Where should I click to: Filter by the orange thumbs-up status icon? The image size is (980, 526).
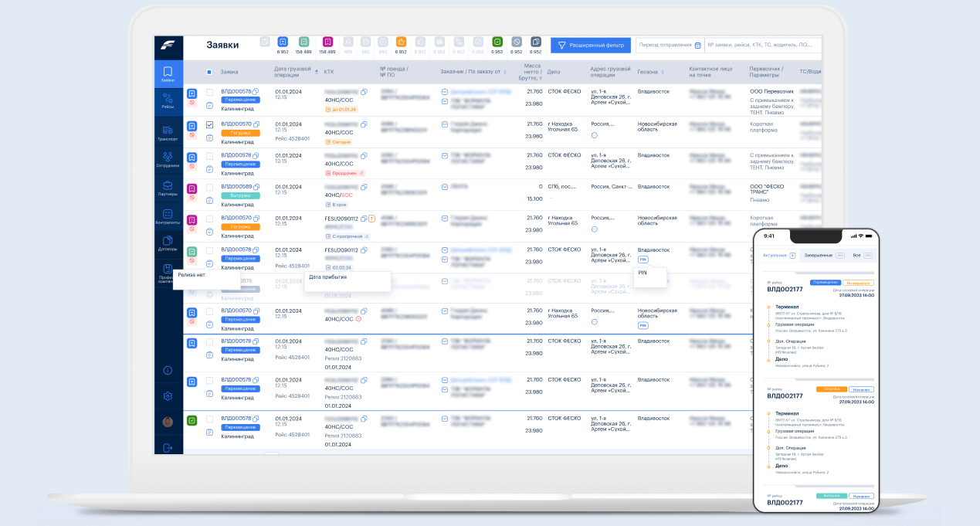401,42
